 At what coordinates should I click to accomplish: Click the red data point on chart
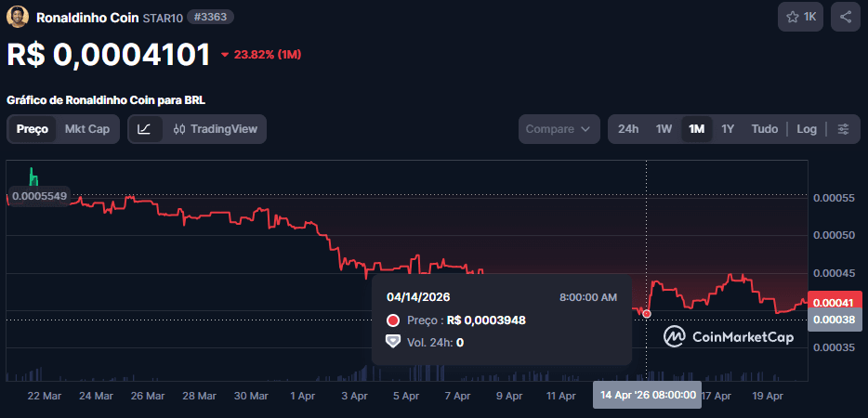[x=647, y=314]
